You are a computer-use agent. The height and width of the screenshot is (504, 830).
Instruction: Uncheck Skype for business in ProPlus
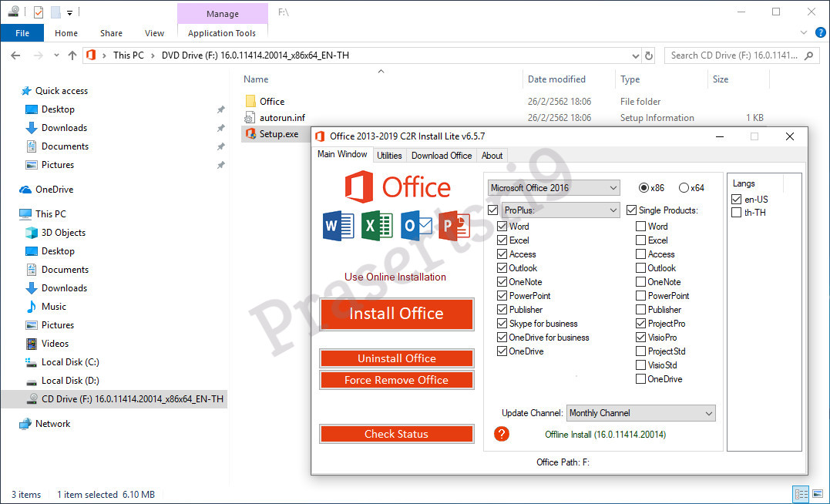pyautogui.click(x=502, y=324)
